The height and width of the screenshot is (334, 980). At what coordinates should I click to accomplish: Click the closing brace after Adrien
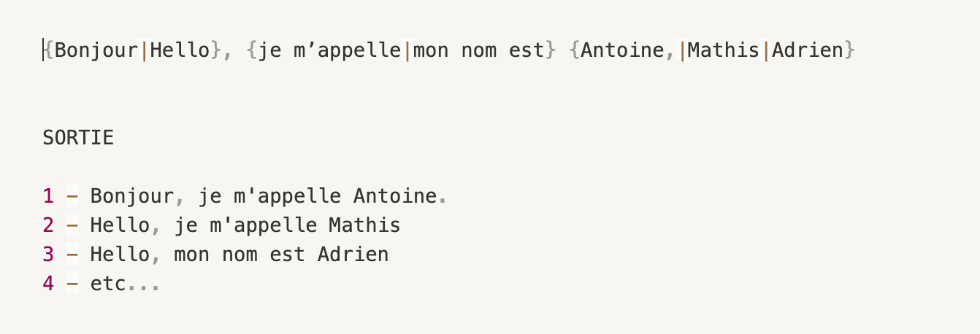click(x=849, y=51)
